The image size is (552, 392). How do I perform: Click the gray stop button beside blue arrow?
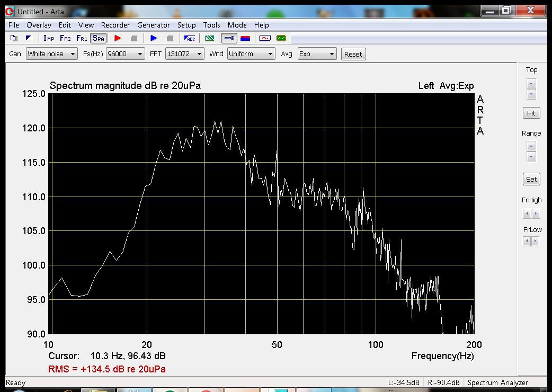pyautogui.click(x=170, y=38)
